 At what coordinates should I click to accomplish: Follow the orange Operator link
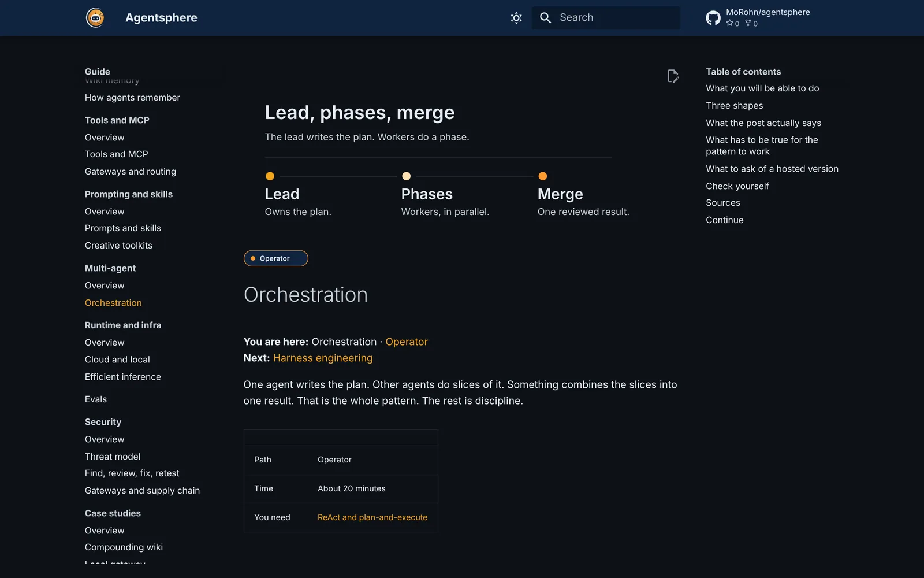[x=407, y=342]
